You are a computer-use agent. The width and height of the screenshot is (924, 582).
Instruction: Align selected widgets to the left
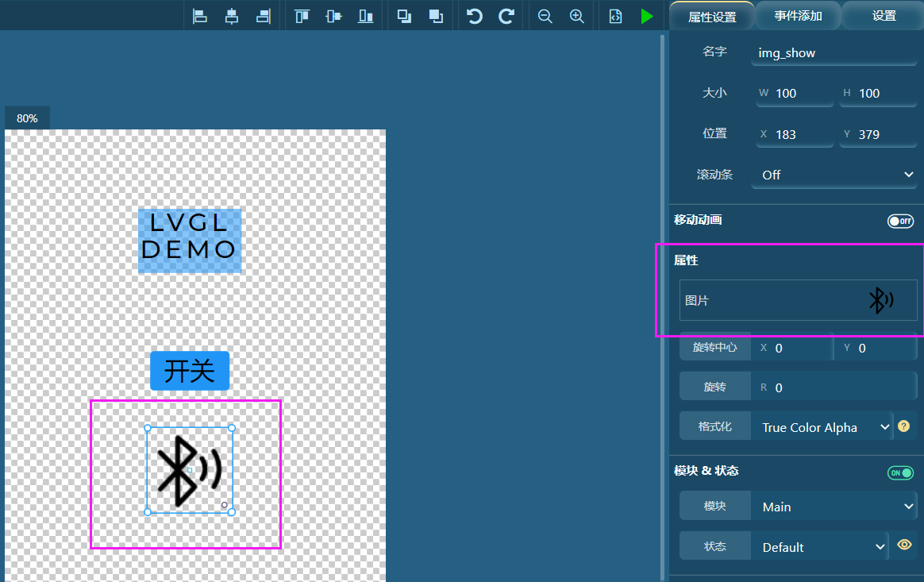pos(200,16)
